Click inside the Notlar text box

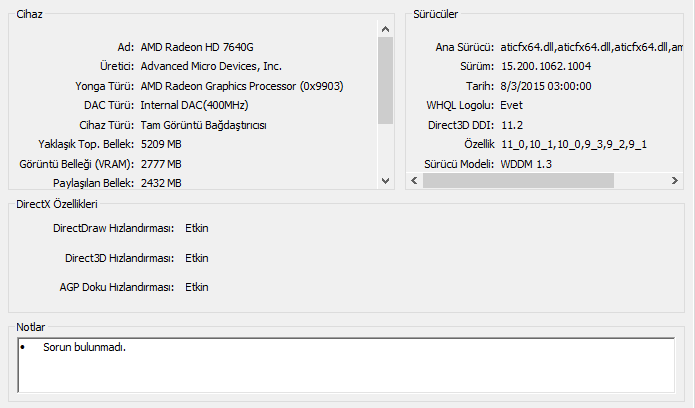coord(346,365)
